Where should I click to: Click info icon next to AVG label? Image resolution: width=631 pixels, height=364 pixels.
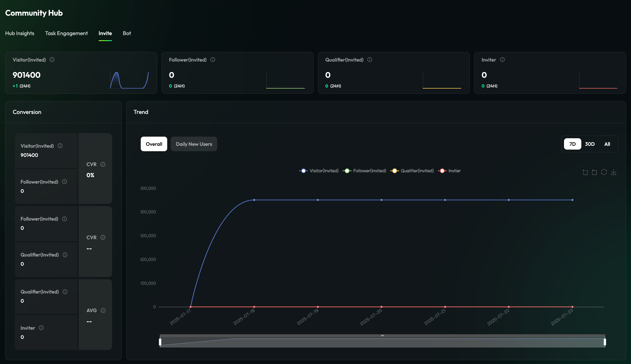point(103,310)
